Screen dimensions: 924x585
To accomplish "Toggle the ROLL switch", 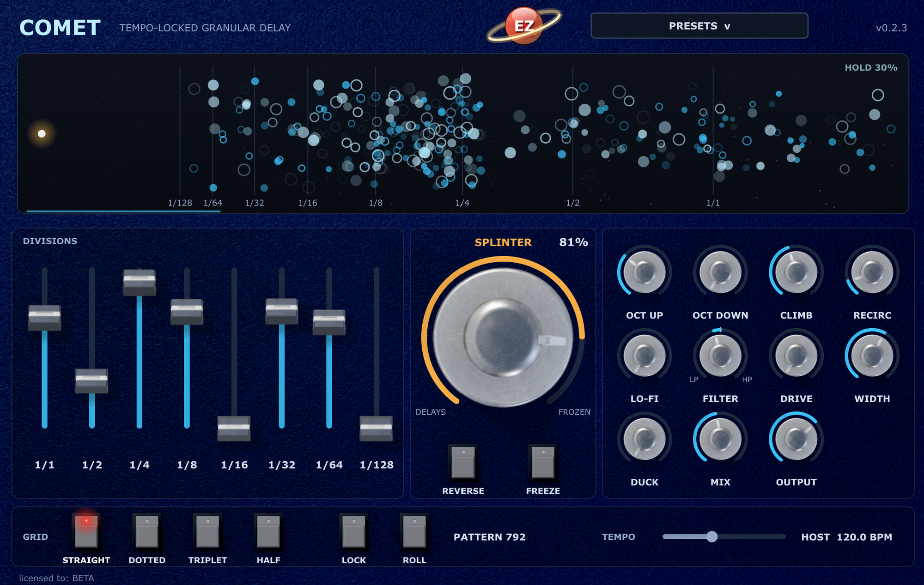I will point(414,531).
